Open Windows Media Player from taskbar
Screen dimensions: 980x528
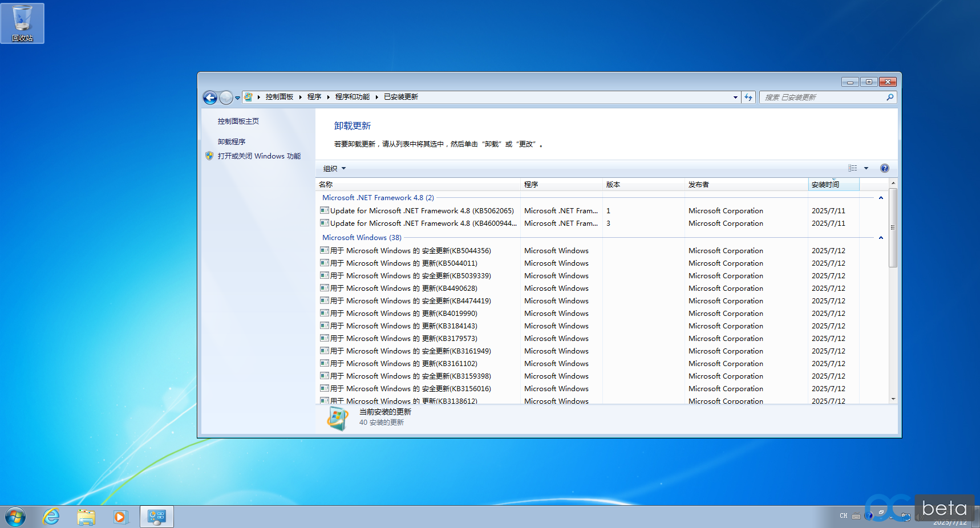120,517
